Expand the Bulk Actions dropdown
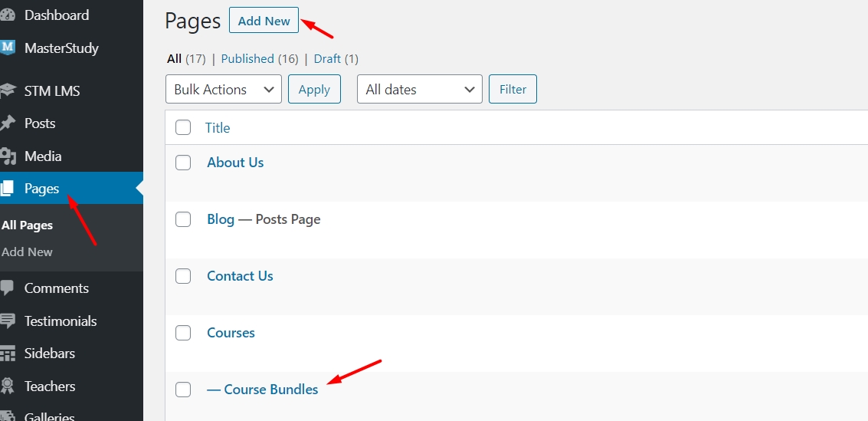 [x=223, y=90]
